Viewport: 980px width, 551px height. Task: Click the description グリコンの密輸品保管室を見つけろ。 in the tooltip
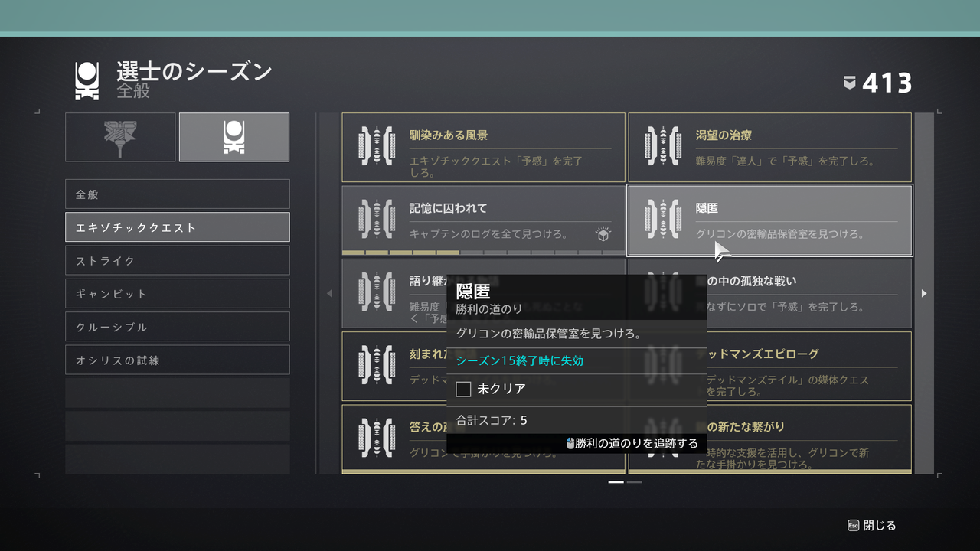tap(549, 334)
